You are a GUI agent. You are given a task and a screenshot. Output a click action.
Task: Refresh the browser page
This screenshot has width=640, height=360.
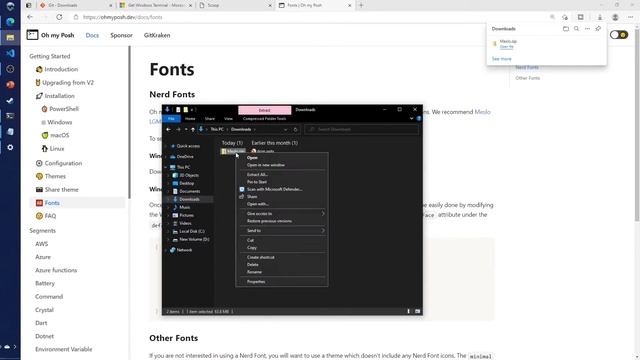[x=59, y=17]
